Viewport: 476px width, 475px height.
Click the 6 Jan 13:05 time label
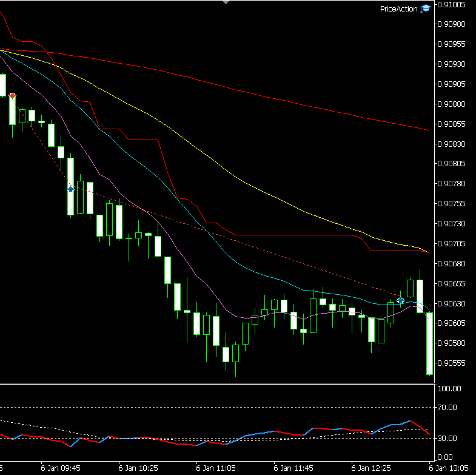(450, 468)
